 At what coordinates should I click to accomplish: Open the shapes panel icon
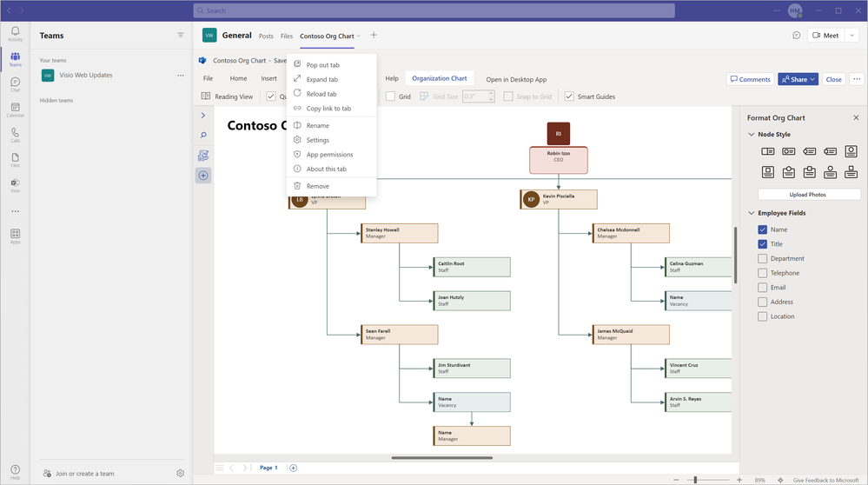203,156
